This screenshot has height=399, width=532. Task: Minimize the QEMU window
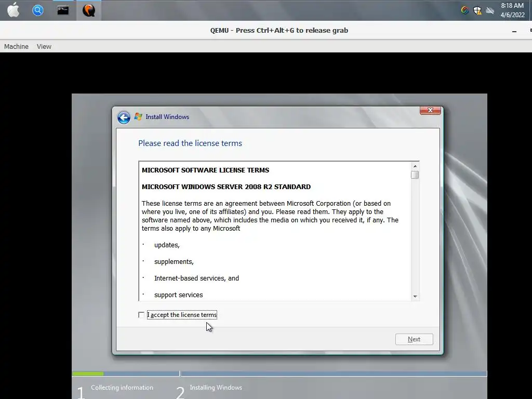pyautogui.click(x=514, y=31)
